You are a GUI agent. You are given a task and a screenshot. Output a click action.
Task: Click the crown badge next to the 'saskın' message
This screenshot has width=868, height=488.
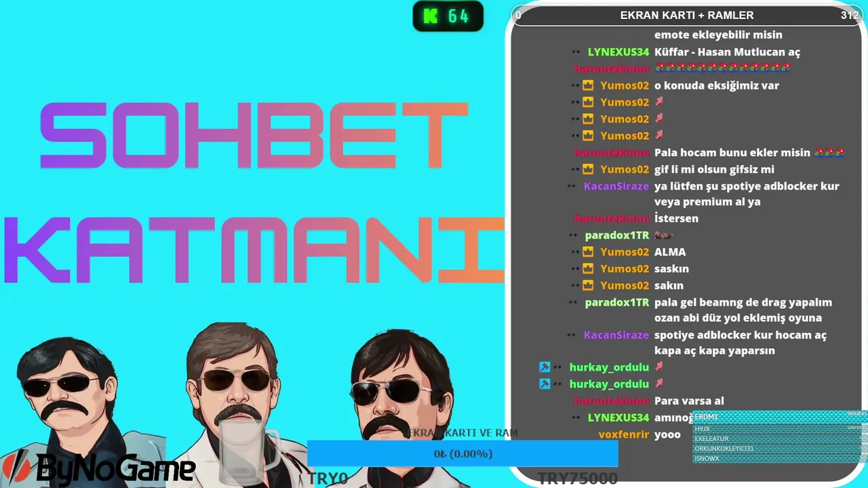588,269
